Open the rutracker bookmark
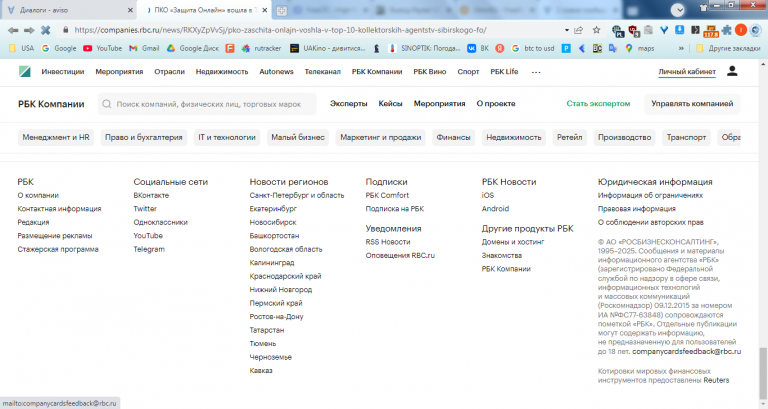 (x=262, y=48)
